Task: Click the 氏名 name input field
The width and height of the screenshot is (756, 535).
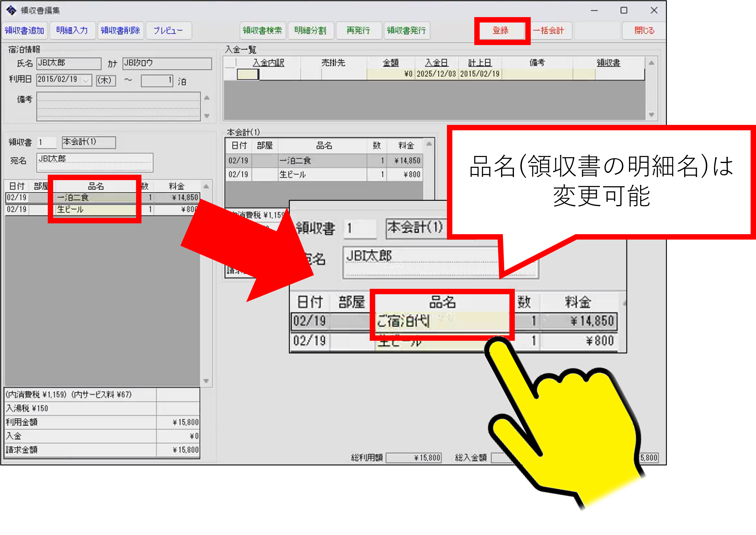Action: 68,63
